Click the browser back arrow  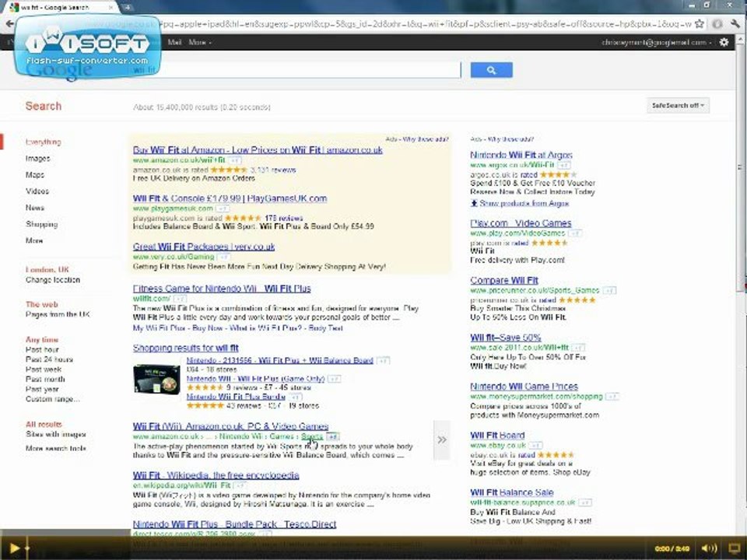point(9,24)
